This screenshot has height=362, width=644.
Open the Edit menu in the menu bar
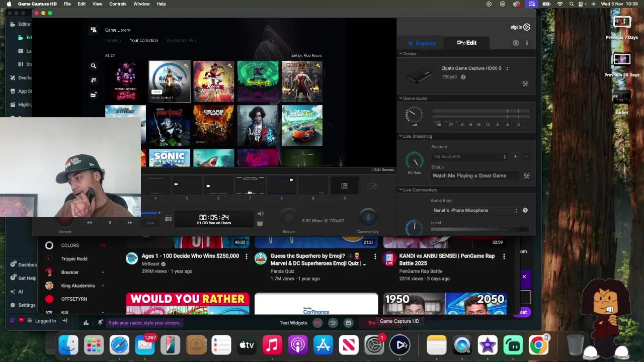pyautogui.click(x=82, y=4)
